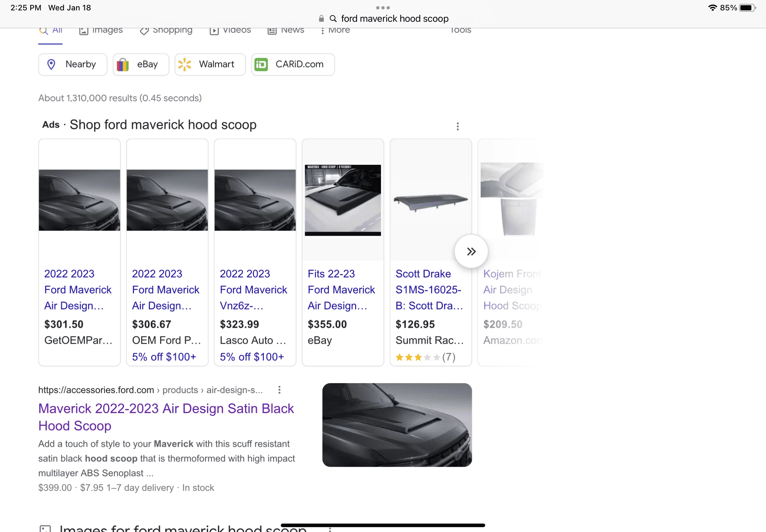Open Scott Drake S1MS-16025-B link
The height and width of the screenshot is (532, 766).
coord(429,290)
